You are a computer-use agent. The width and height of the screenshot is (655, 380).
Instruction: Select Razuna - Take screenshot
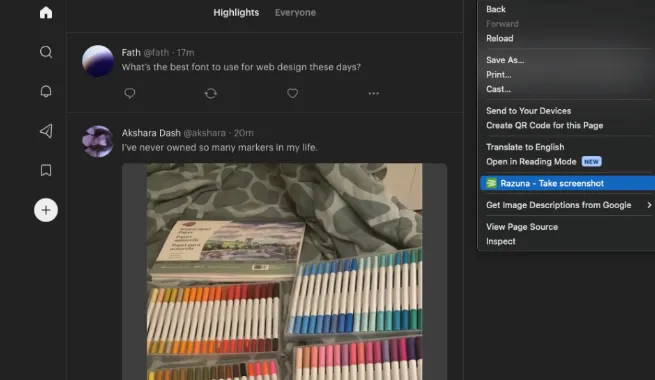point(567,183)
